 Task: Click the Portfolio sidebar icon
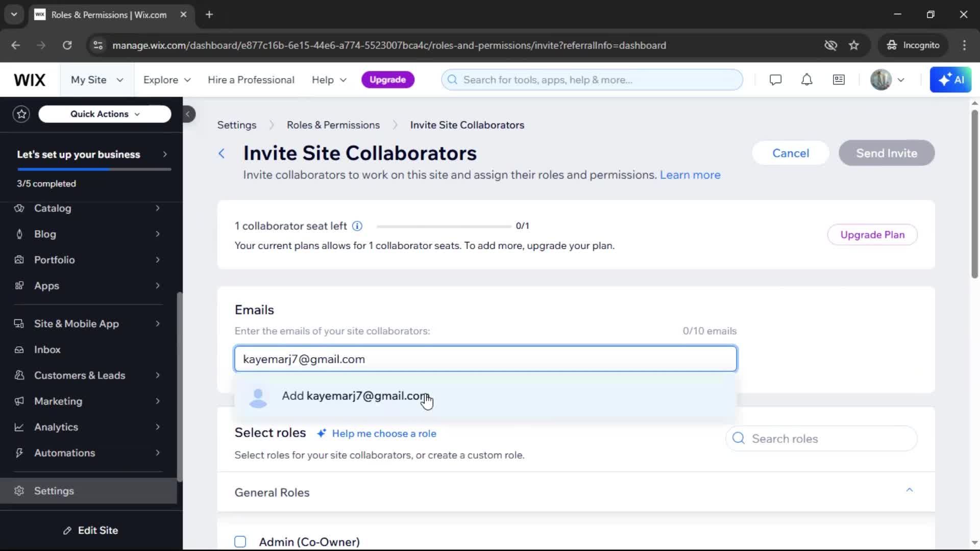[x=19, y=260]
